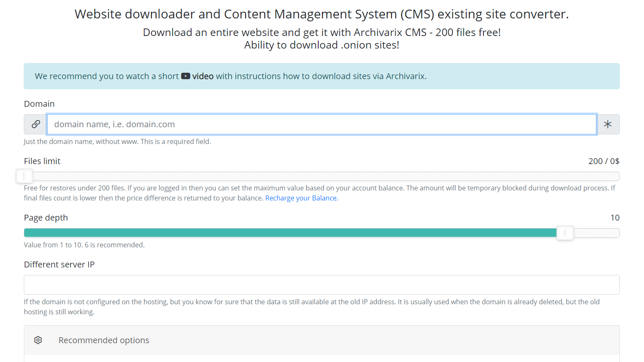
Task: Click the 'Website downloader' main heading
Action: [322, 14]
